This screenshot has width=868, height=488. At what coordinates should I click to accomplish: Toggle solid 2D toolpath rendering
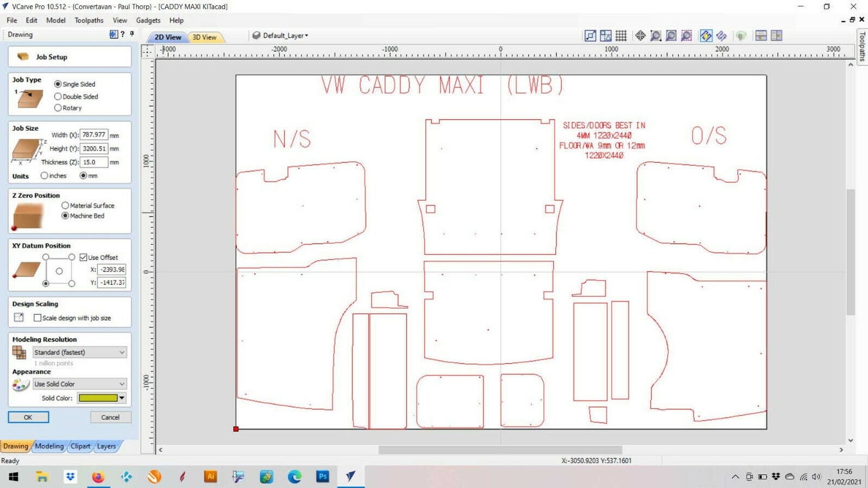(722, 36)
